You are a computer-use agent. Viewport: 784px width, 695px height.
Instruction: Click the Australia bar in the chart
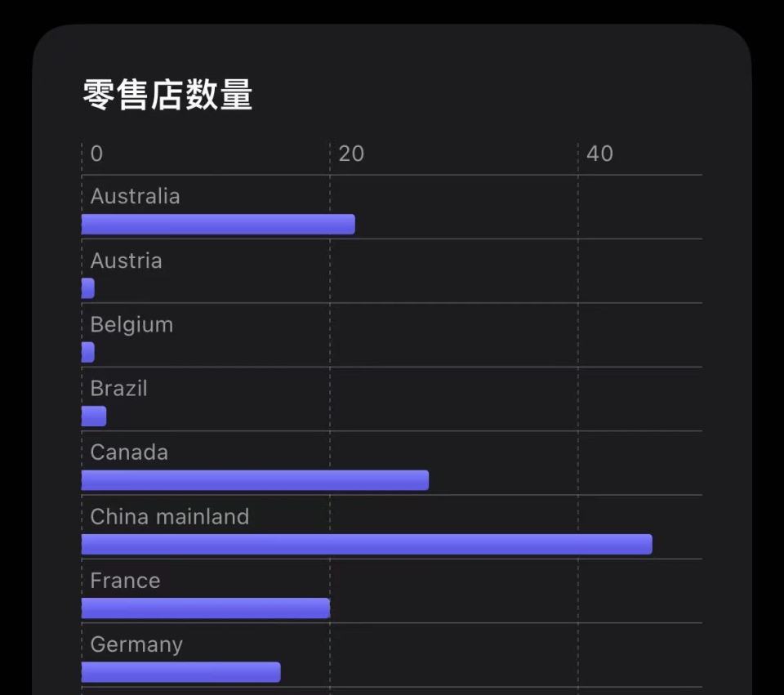tap(218, 225)
